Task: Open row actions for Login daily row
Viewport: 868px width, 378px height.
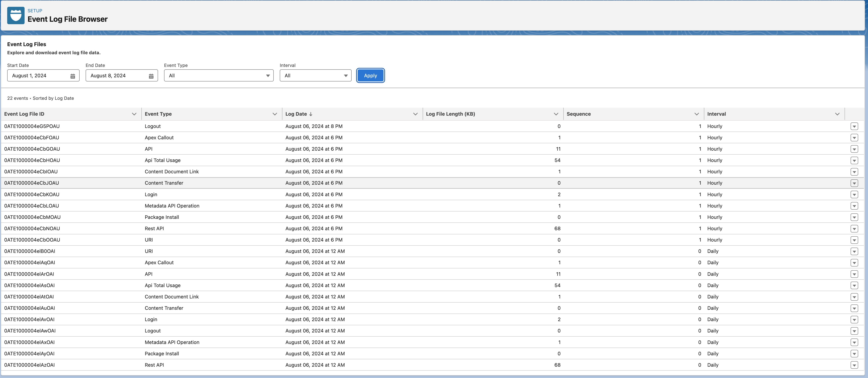Action: click(854, 319)
